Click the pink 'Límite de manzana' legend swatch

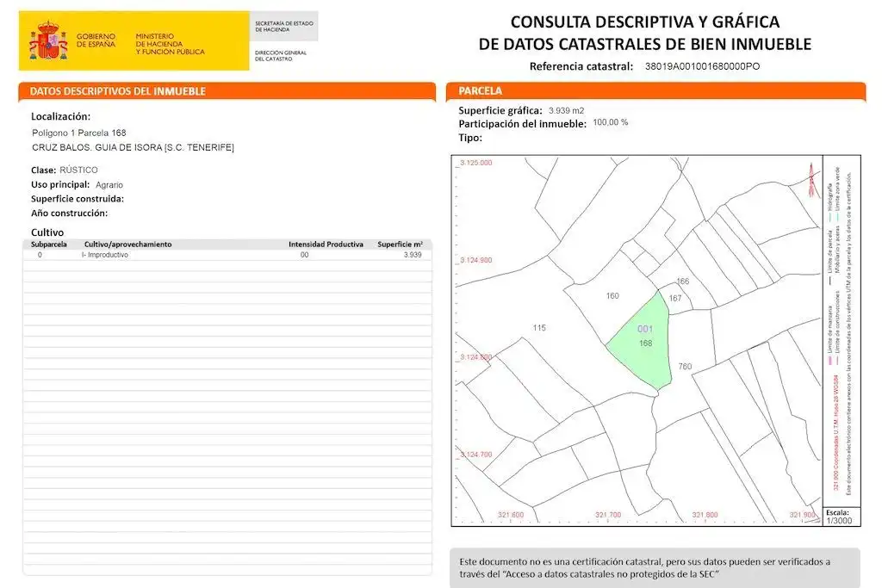pos(829,360)
